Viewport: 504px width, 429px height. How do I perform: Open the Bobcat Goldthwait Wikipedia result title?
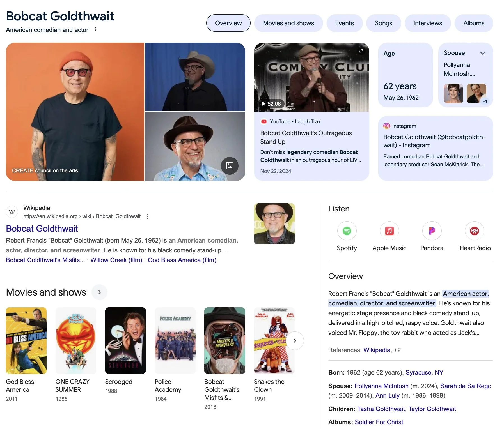coord(42,229)
